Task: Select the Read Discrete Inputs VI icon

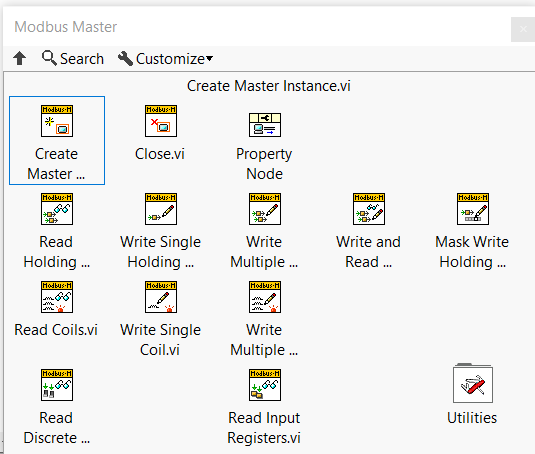Action: coord(57,385)
